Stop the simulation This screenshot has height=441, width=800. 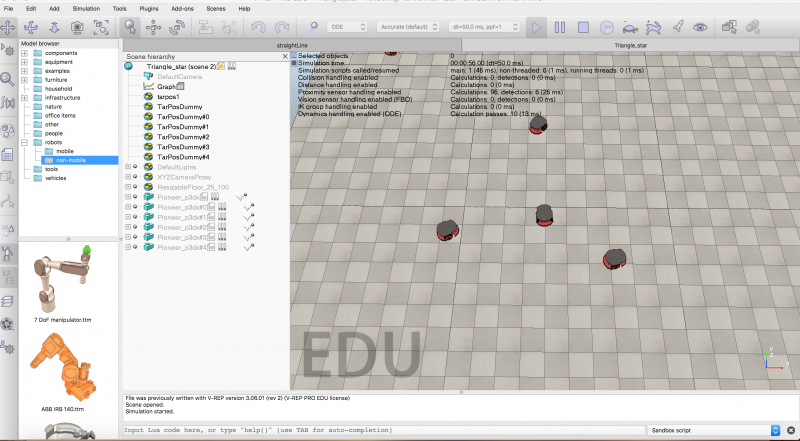pyautogui.click(x=583, y=27)
